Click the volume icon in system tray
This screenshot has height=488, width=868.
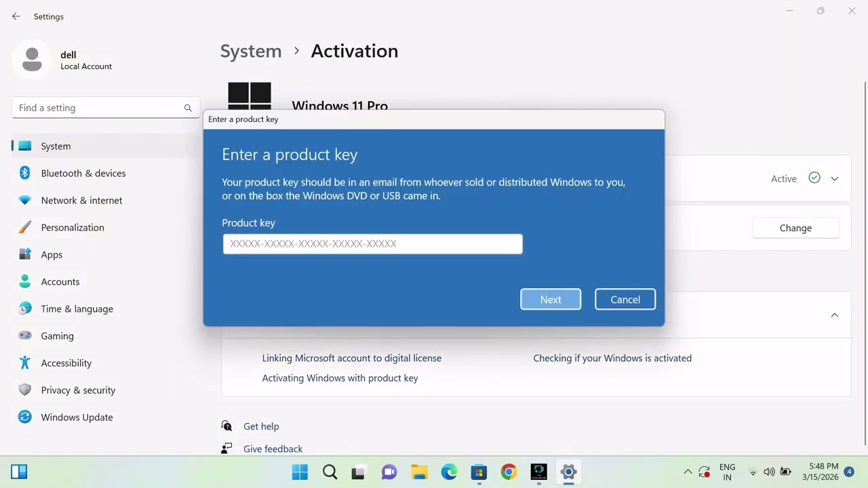click(769, 472)
